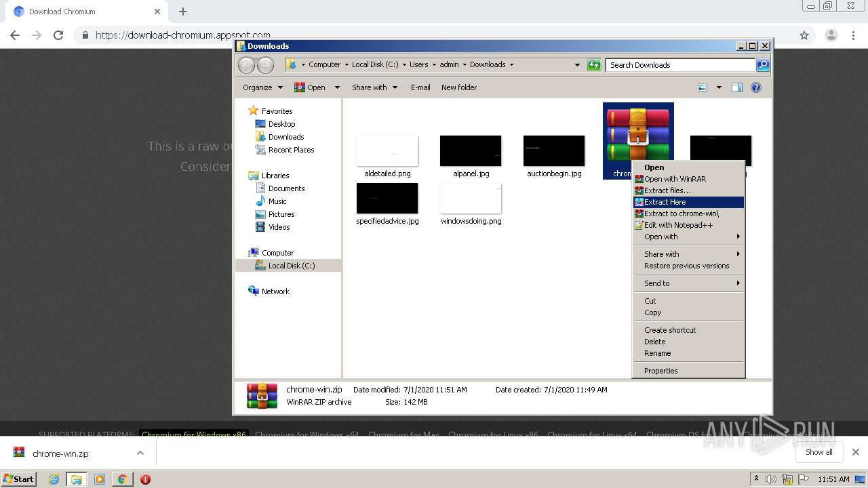Screen dimensions: 868x488
Task: Click the Users breadcrumb in address bar
Action: [418, 65]
